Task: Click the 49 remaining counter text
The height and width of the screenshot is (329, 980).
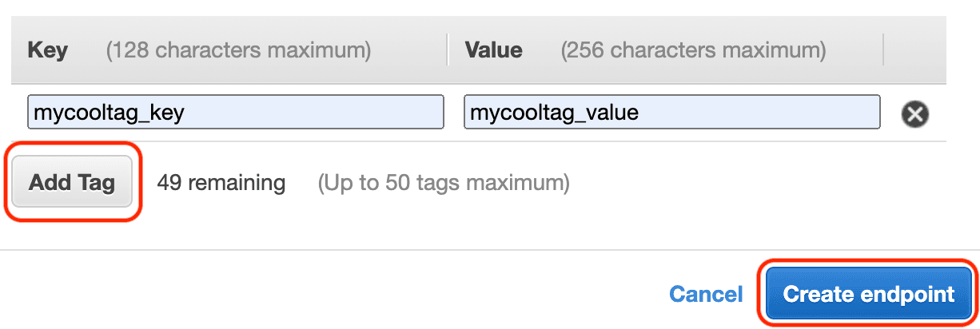Action: (221, 183)
